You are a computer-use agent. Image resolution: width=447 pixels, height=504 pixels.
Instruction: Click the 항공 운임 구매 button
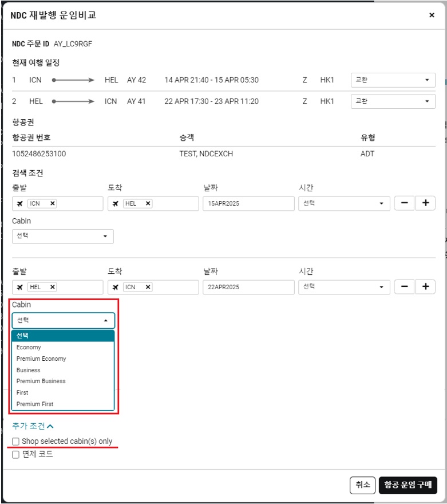408,485
